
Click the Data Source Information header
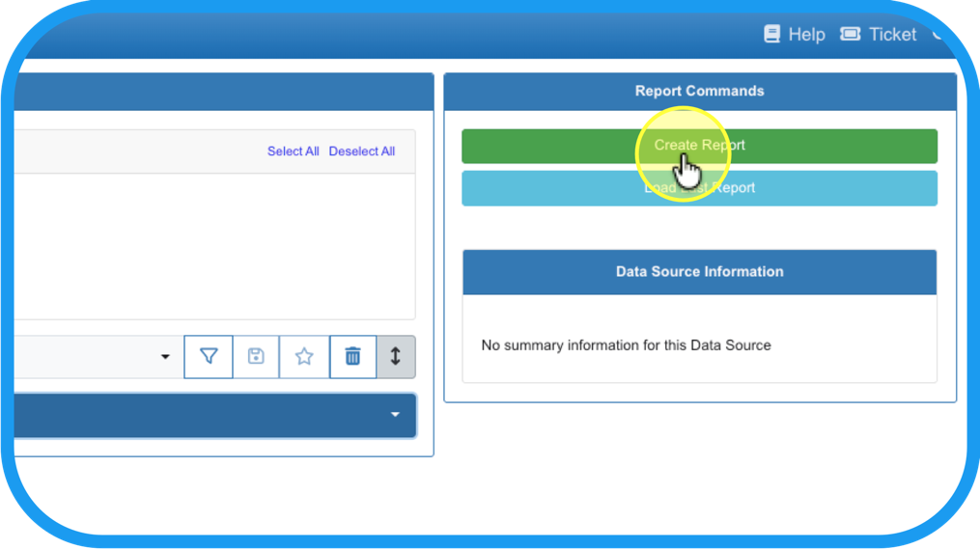pos(699,272)
